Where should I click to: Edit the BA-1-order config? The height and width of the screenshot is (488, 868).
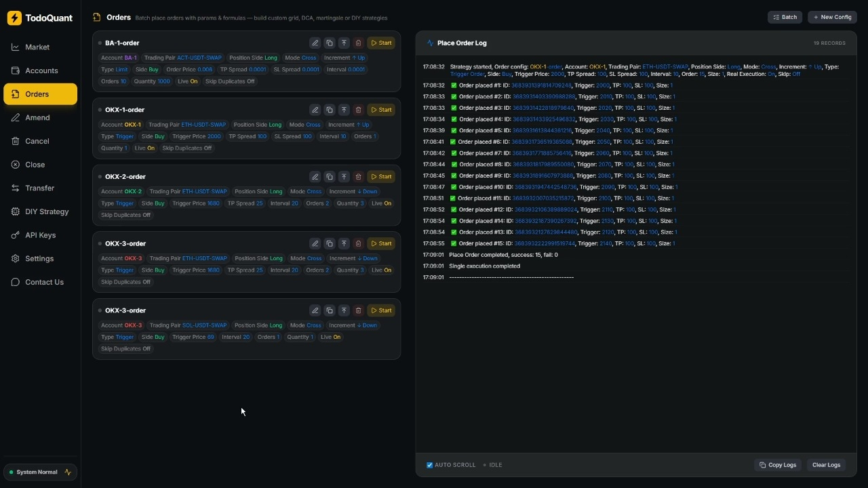tap(315, 43)
